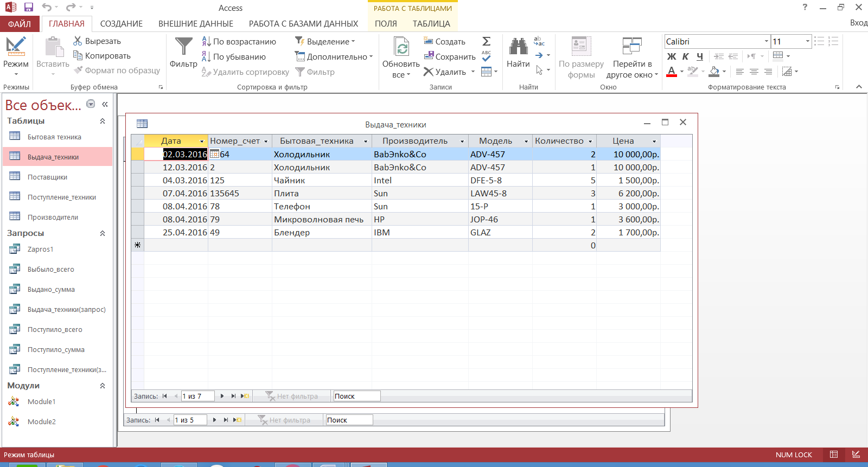Screen dimensions: 868x467
Task: Click the text highlight color button
Action: pos(692,72)
